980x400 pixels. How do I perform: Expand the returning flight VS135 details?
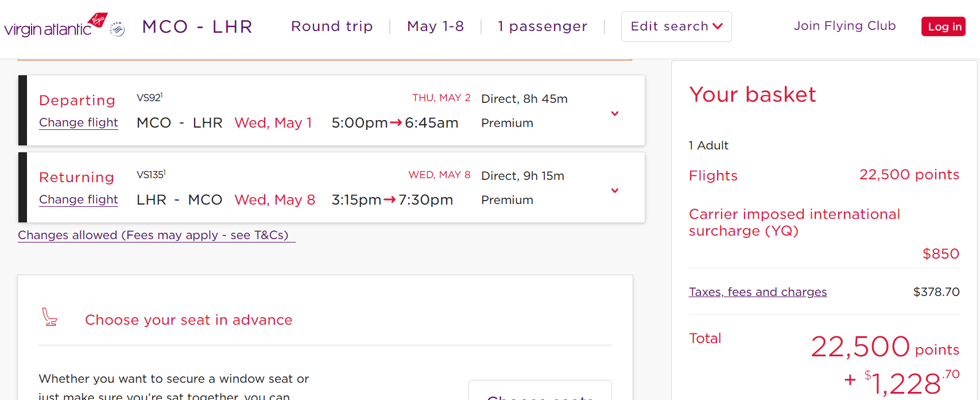click(x=615, y=190)
